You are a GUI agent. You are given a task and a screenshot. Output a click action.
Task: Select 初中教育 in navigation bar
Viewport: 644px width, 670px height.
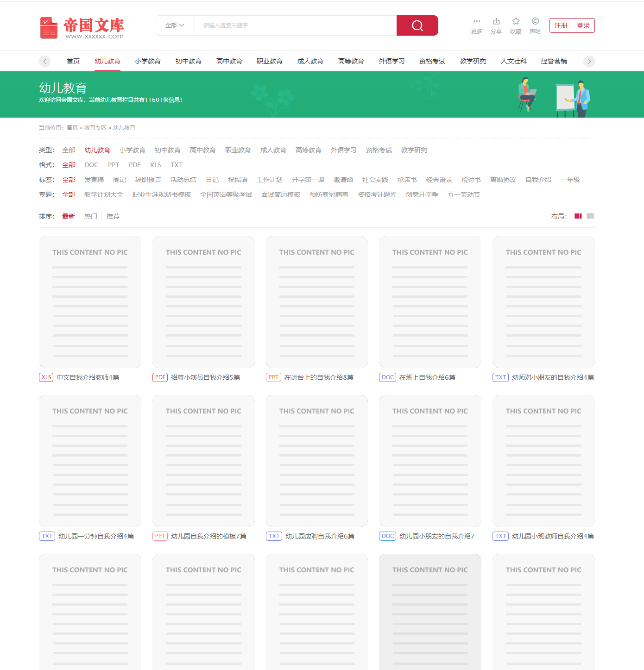coord(189,61)
